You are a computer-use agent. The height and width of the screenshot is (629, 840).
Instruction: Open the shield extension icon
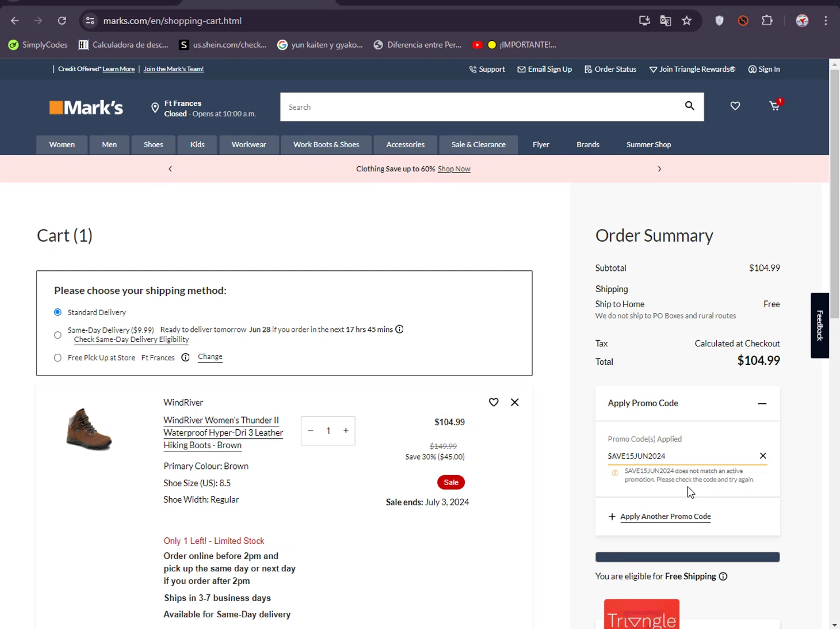[x=720, y=21]
